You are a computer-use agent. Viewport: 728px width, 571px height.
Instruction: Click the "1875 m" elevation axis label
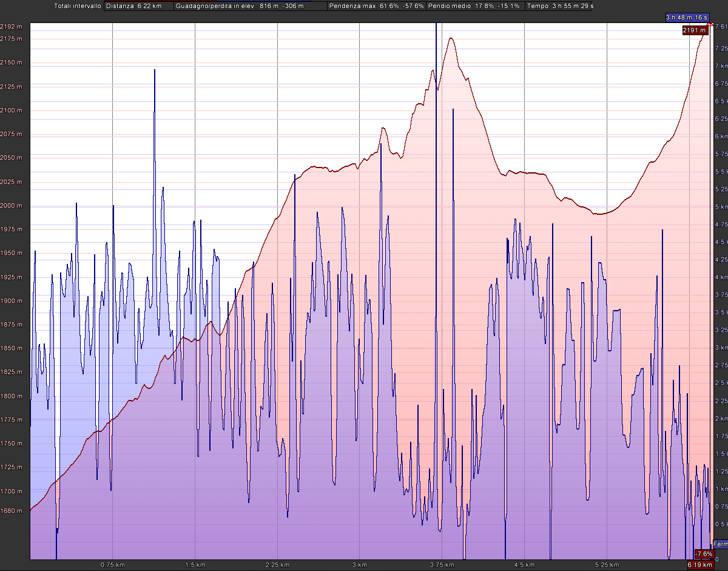(x=11, y=325)
